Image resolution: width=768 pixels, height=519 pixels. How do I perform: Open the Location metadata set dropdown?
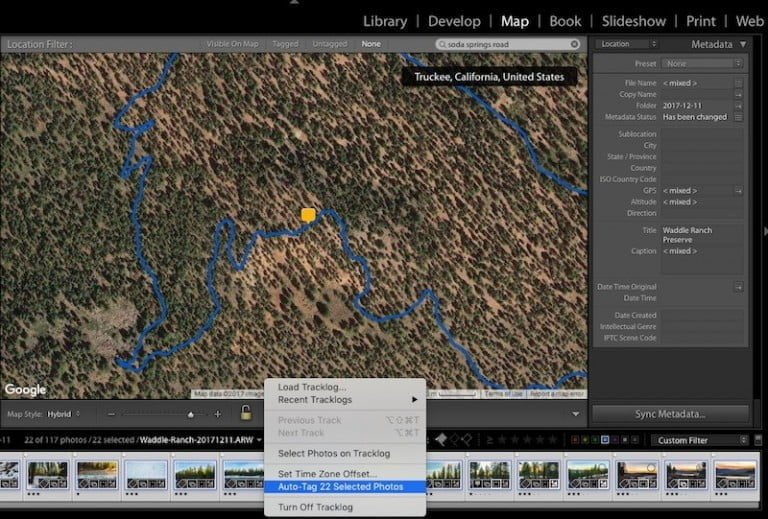click(626, 44)
